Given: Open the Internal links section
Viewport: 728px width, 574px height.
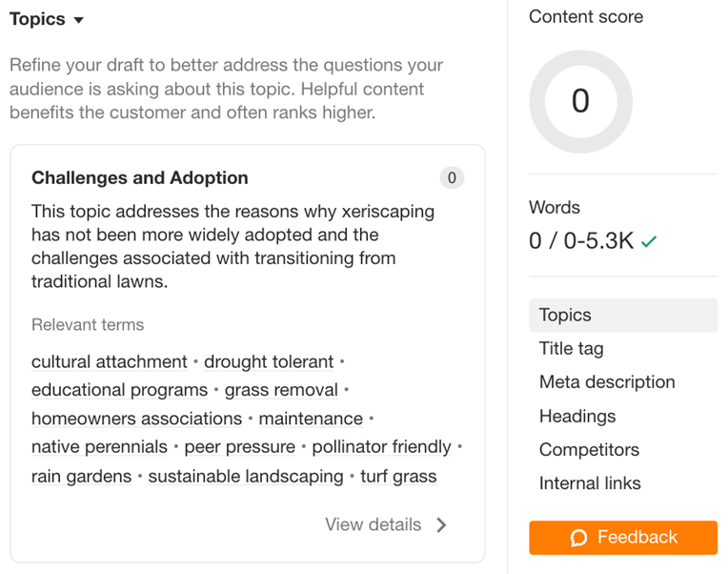Looking at the screenshot, I should pyautogui.click(x=590, y=482).
